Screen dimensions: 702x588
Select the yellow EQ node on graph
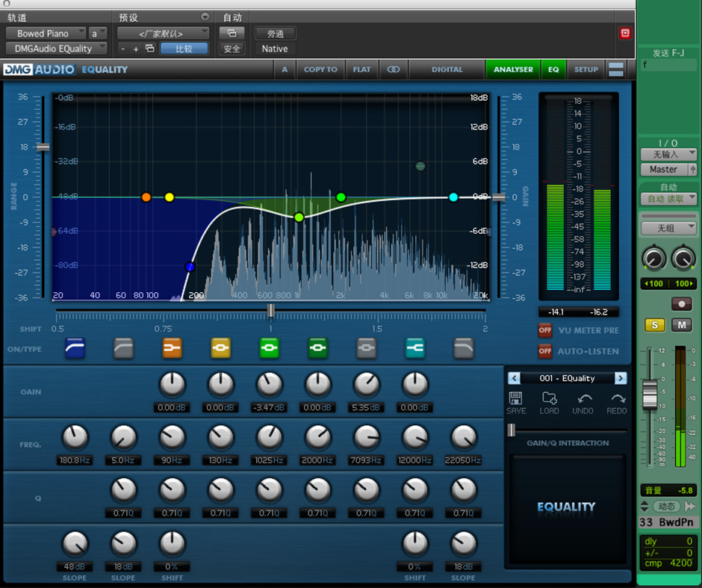point(170,197)
